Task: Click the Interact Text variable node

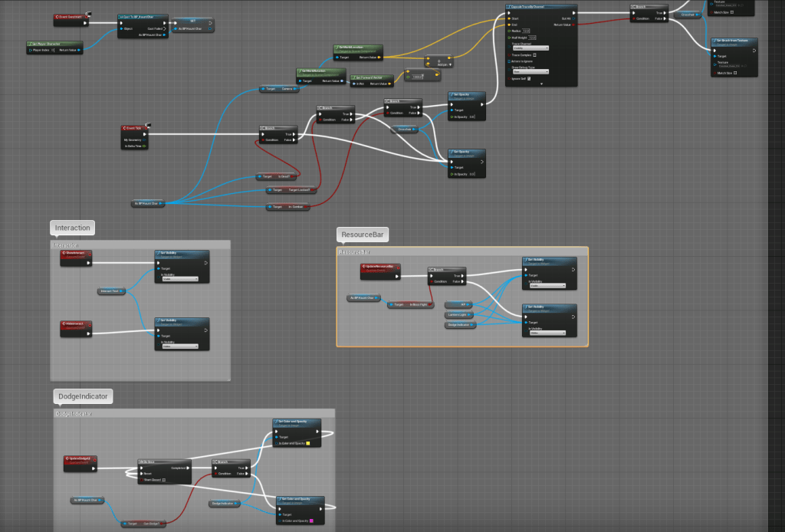Action: click(110, 291)
